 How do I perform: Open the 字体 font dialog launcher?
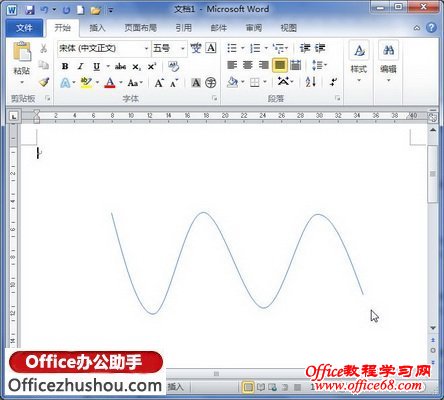click(x=214, y=98)
